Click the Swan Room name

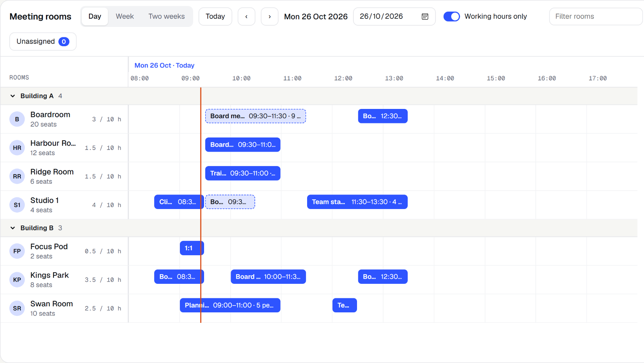point(52,304)
